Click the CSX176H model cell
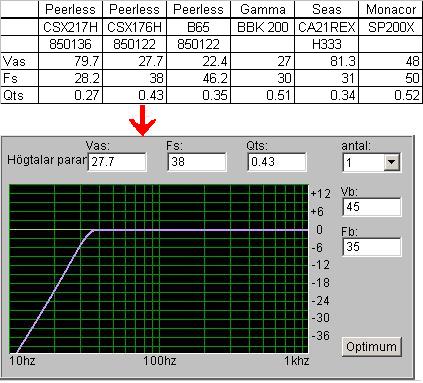The image size is (423, 383). (x=135, y=27)
